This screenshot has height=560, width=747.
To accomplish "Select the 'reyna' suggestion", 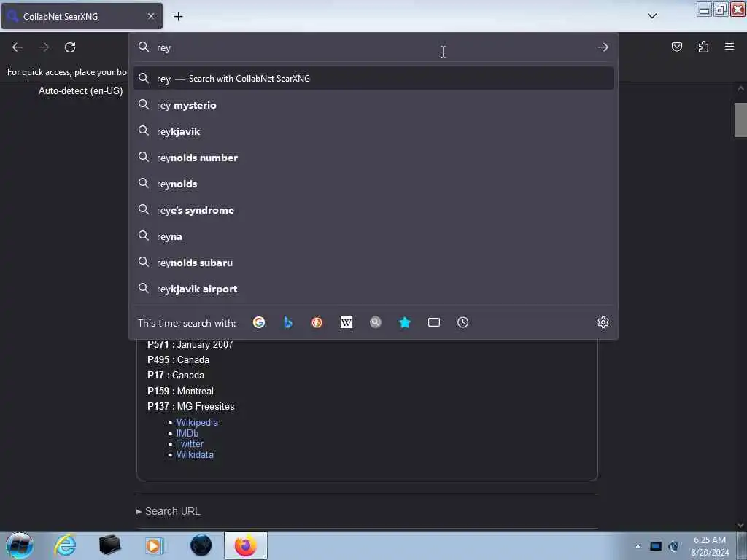I will [x=373, y=236].
